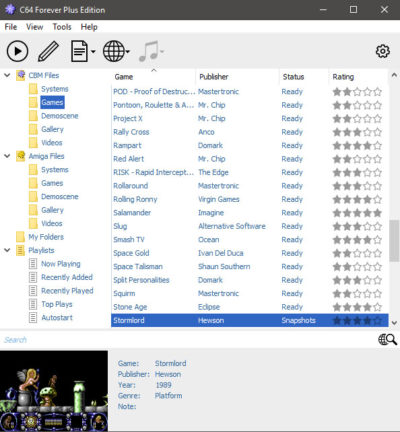Click the Rally Cross star rating
Image resolution: width=400 pixels, height=432 pixels.
[x=357, y=132]
